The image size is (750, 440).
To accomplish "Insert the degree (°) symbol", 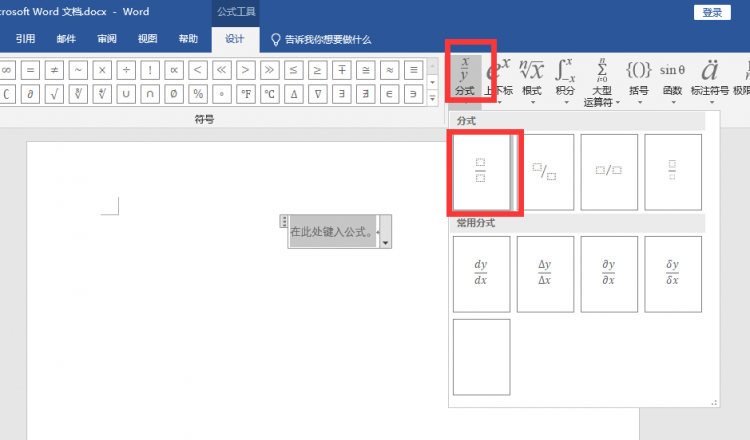I will coord(221,94).
